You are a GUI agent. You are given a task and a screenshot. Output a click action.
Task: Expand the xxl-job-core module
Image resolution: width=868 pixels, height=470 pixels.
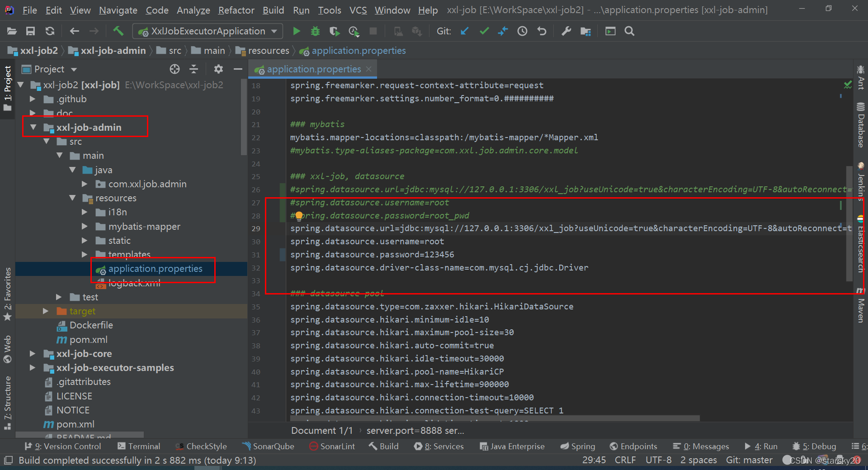tap(32, 353)
